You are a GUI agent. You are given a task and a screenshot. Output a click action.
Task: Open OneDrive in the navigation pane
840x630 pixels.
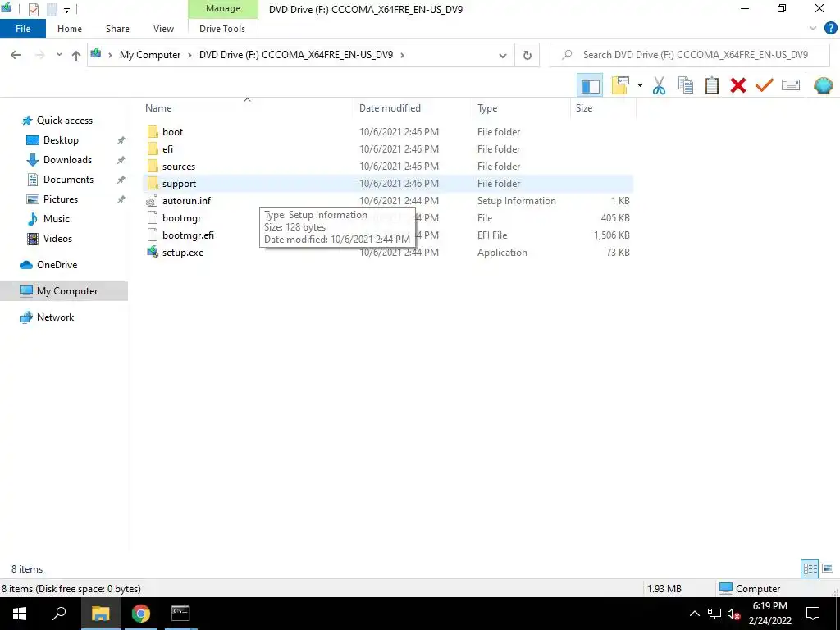(57, 265)
